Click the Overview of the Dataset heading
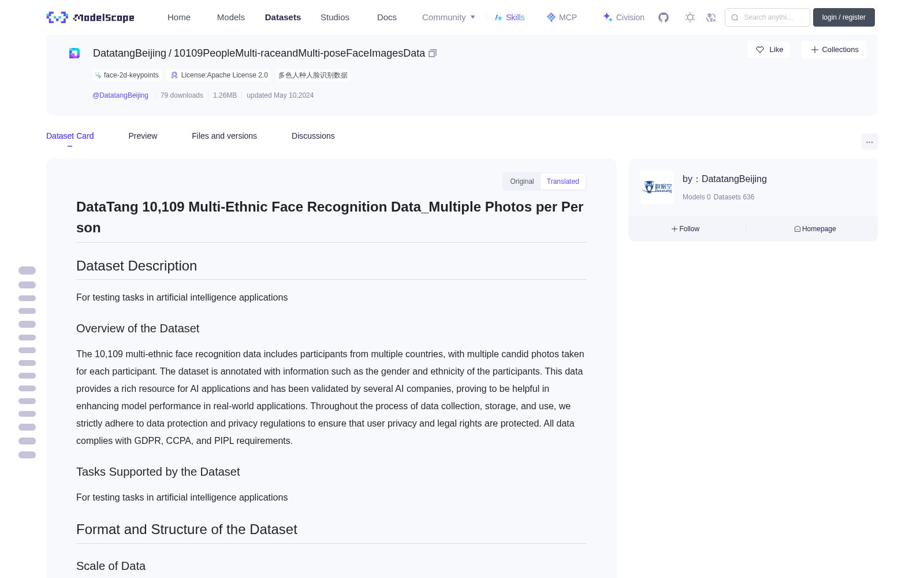Viewport: 924px width, 578px height. 137,328
